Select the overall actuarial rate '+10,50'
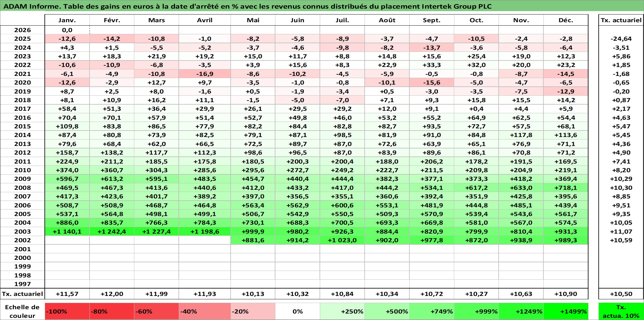 pos(621,294)
